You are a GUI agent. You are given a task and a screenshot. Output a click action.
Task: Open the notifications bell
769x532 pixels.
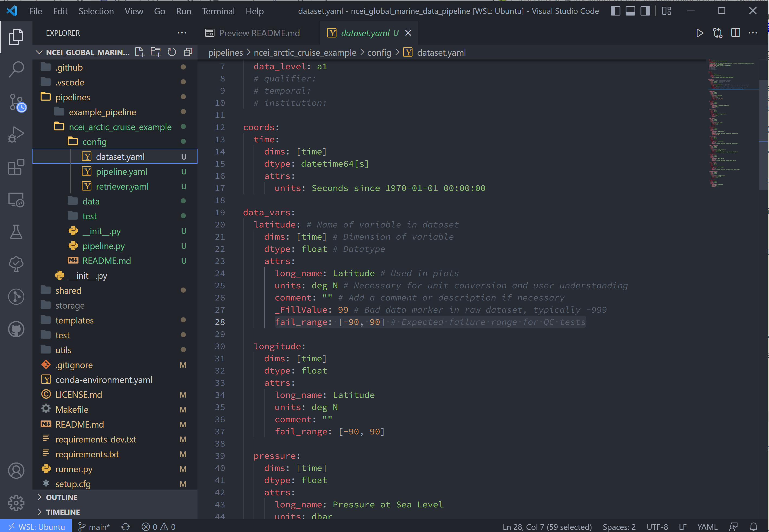[x=754, y=527]
